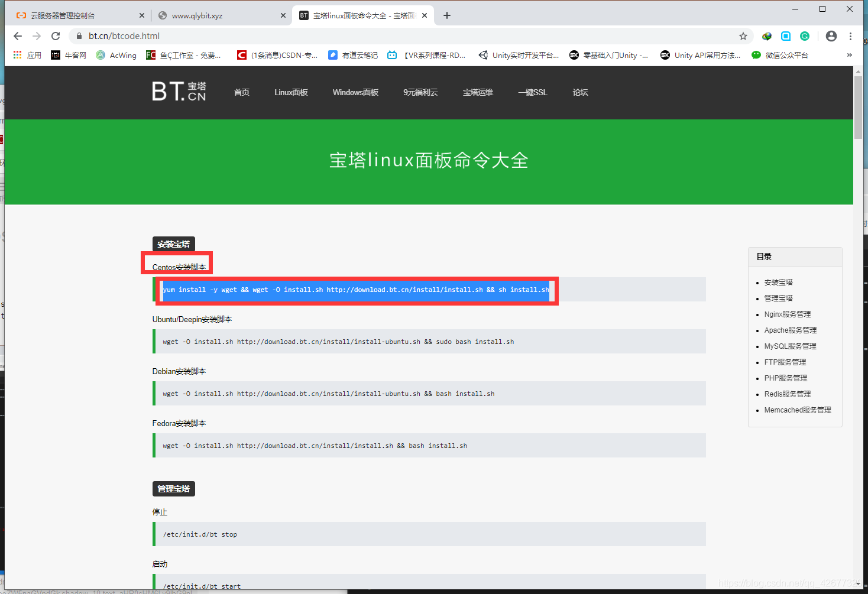
Task: Open the Chrome three-dot menu
Action: 850,36
